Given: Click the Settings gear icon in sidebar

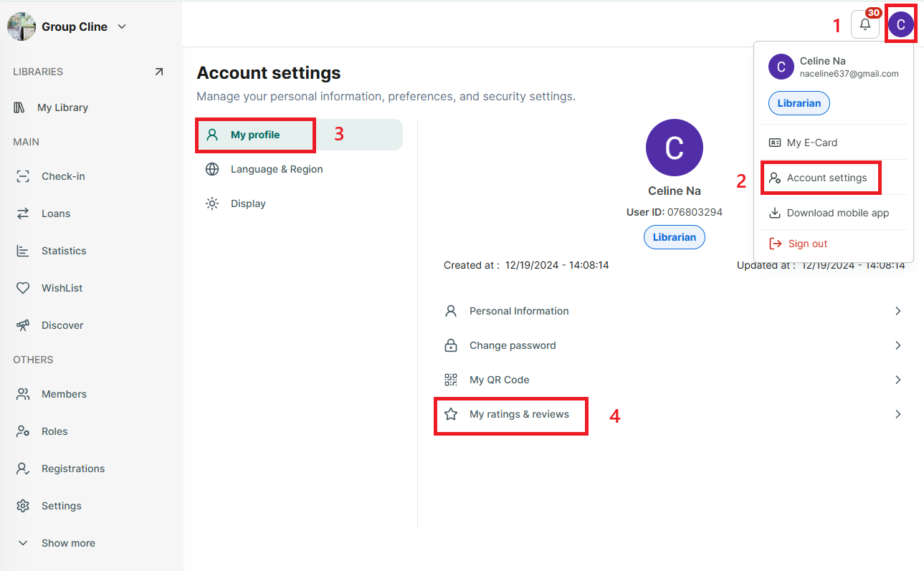Looking at the screenshot, I should [x=23, y=506].
